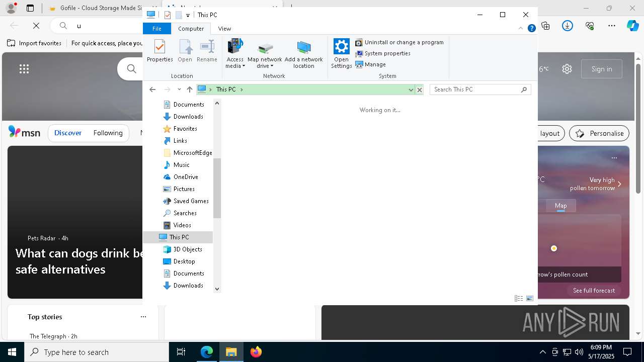
Task: Expand the address bar history dropdown
Action: [411, 89]
